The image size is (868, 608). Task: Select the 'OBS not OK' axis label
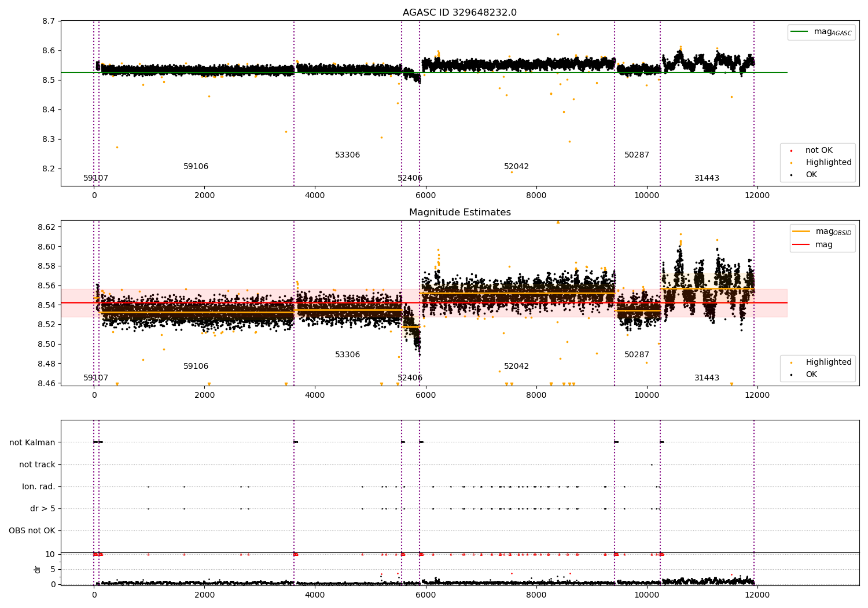32,531
